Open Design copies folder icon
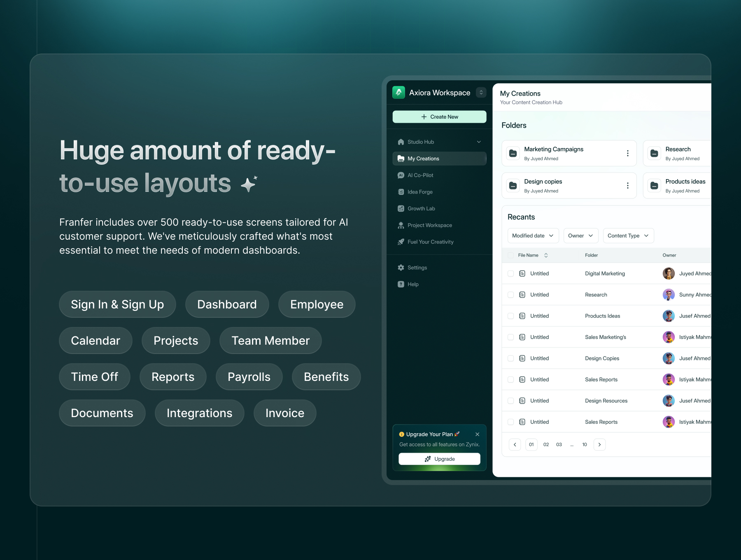Screen dimensions: 741x560 [x=513, y=186]
